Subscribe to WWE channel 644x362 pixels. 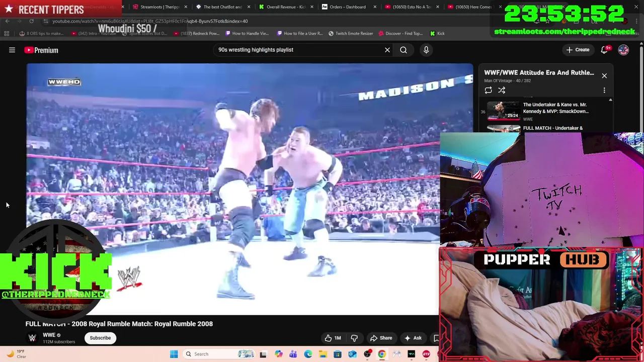coord(100,338)
